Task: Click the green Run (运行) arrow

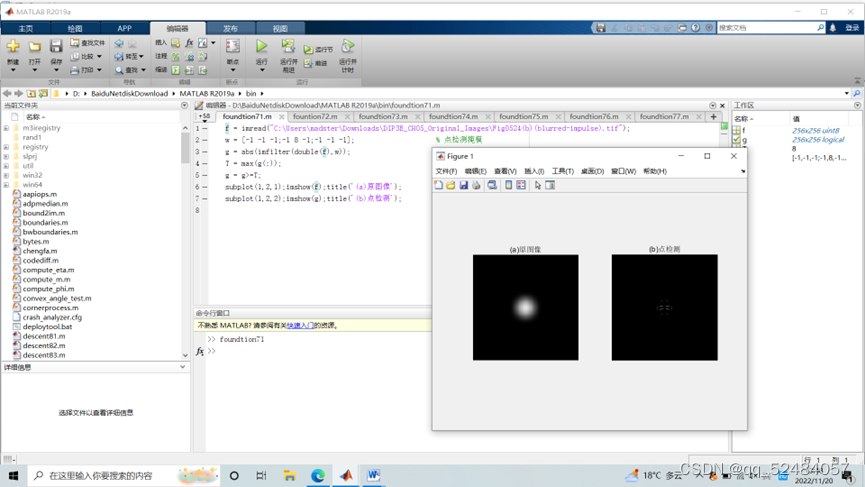Action: point(261,46)
